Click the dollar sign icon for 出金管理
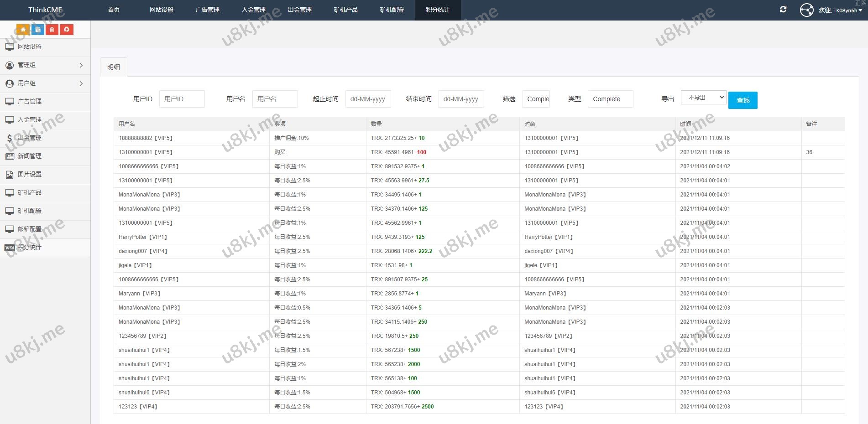This screenshot has height=424, width=868. coord(10,138)
